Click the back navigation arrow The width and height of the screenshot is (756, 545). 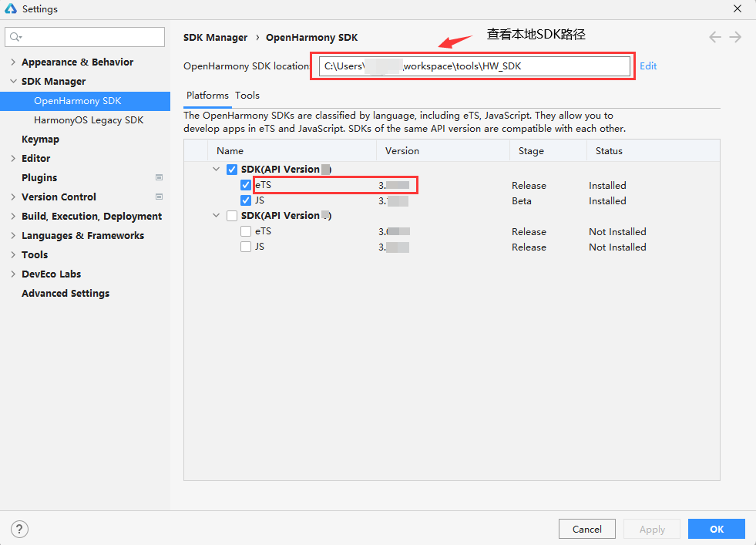(x=715, y=37)
